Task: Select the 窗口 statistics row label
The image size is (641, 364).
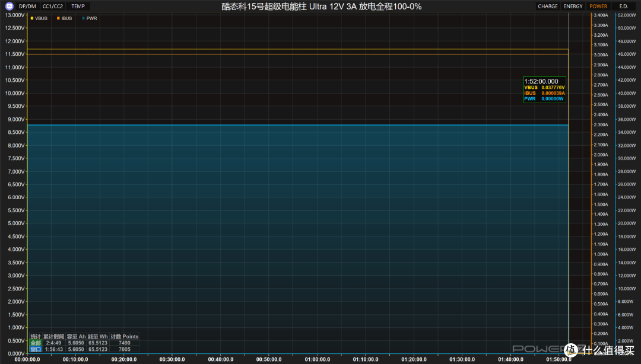Action: point(36,349)
